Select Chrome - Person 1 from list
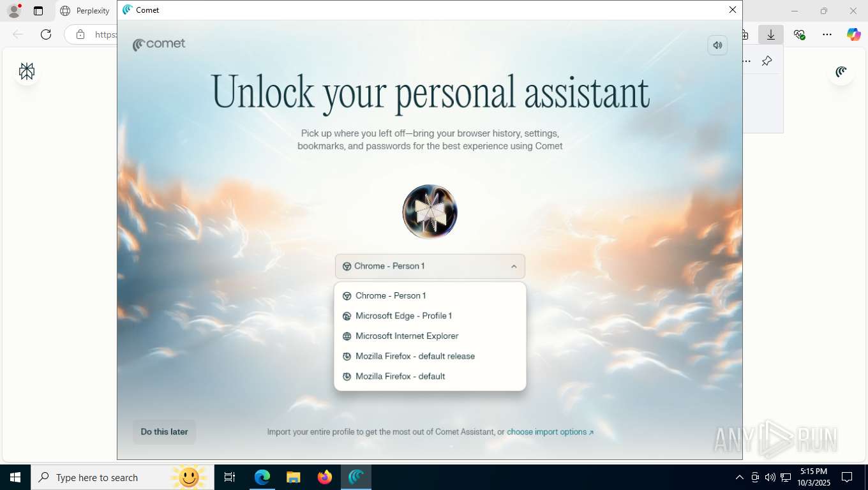This screenshot has height=490, width=868. 430,295
